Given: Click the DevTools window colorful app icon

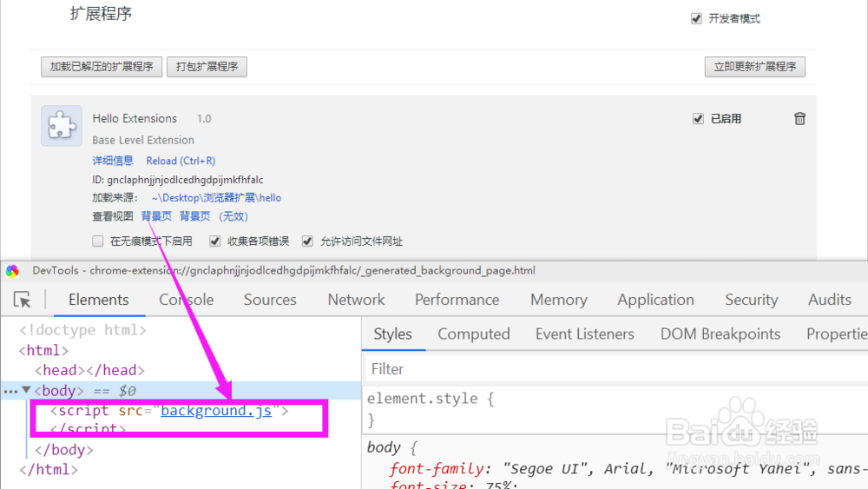Looking at the screenshot, I should [x=12, y=271].
